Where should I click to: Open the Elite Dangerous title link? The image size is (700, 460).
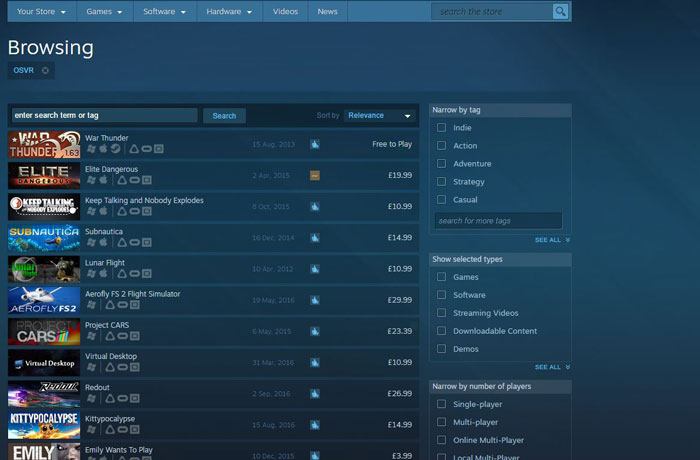tap(112, 169)
